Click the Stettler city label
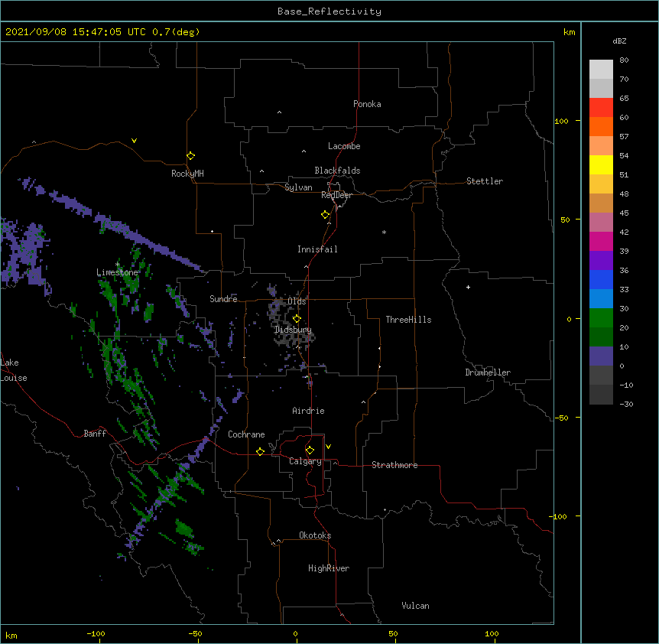The width and height of the screenshot is (659, 644). click(485, 181)
